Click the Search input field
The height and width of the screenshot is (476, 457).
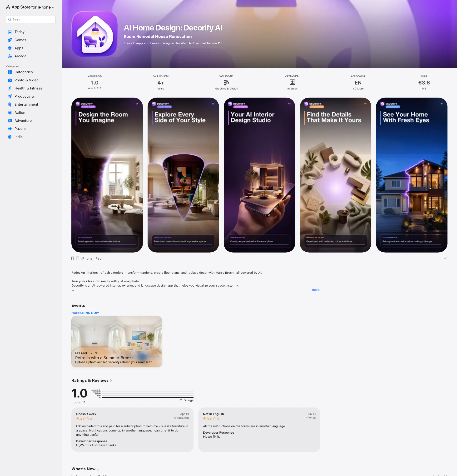click(x=31, y=20)
